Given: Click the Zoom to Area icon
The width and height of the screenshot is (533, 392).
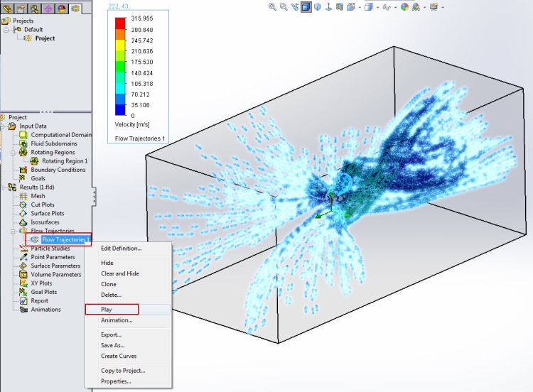Looking at the screenshot, I should point(283,7).
